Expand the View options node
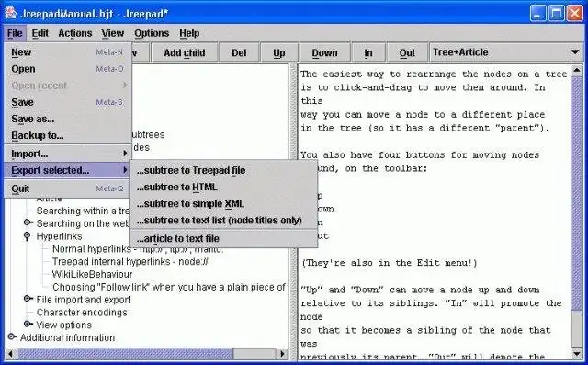The width and height of the screenshot is (588, 365). coord(28,325)
